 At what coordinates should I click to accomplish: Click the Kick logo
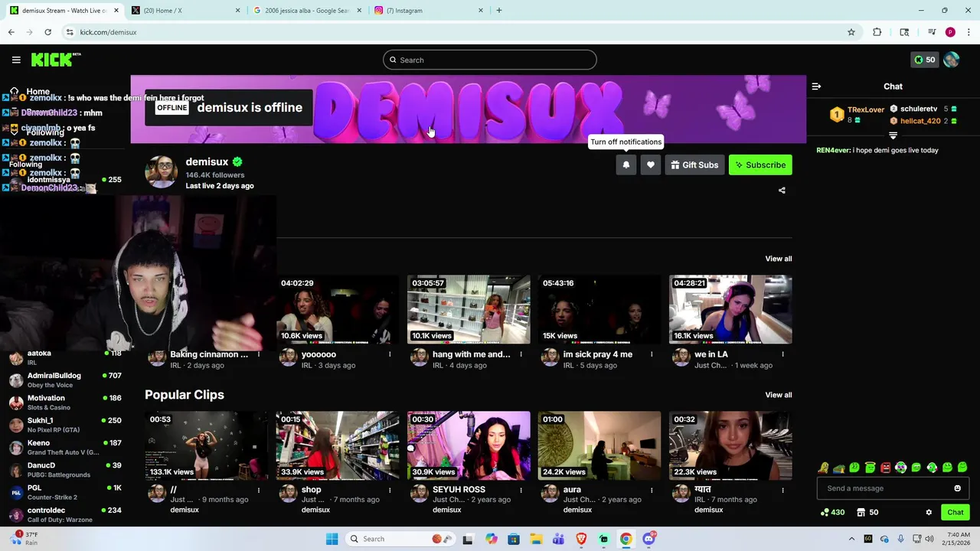56,60
